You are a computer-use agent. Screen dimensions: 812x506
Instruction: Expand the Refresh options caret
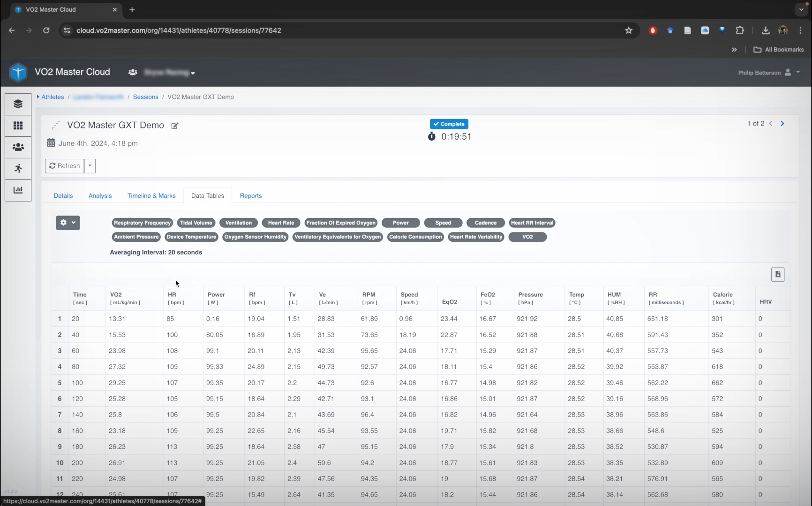pyautogui.click(x=90, y=166)
